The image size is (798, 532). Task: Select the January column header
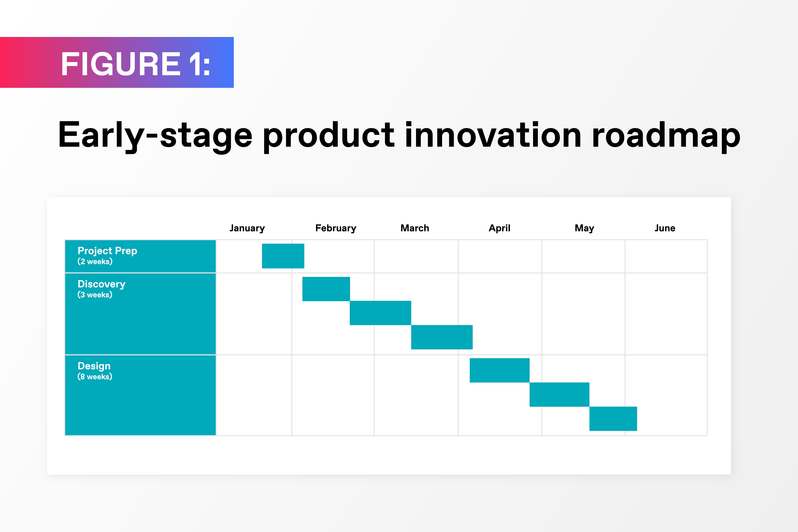click(247, 228)
